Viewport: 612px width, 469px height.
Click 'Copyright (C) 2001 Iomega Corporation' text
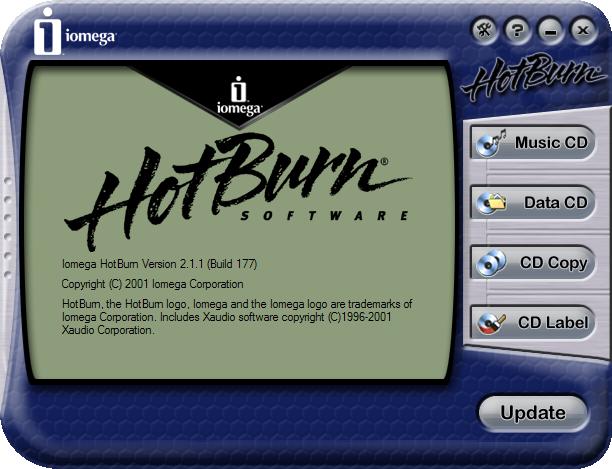click(152, 284)
